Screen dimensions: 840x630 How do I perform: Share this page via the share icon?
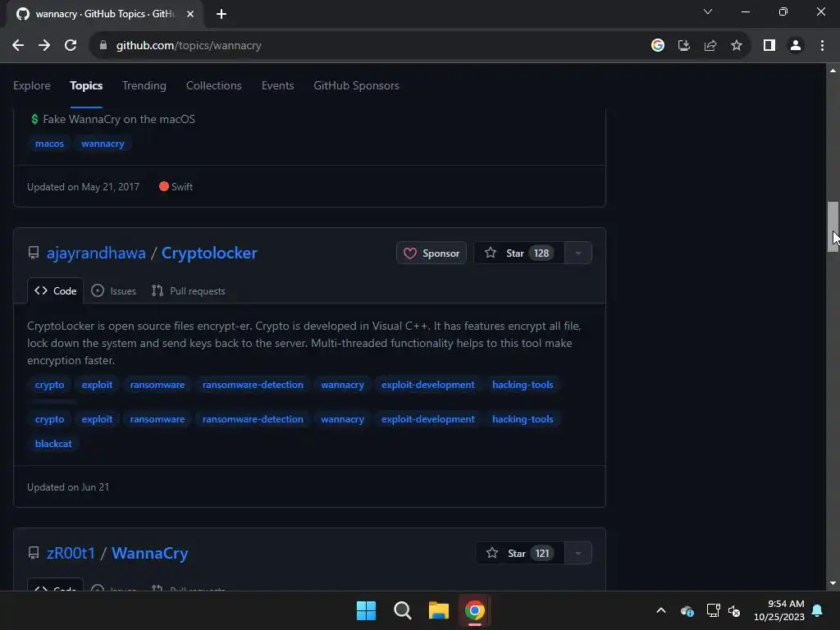click(710, 46)
